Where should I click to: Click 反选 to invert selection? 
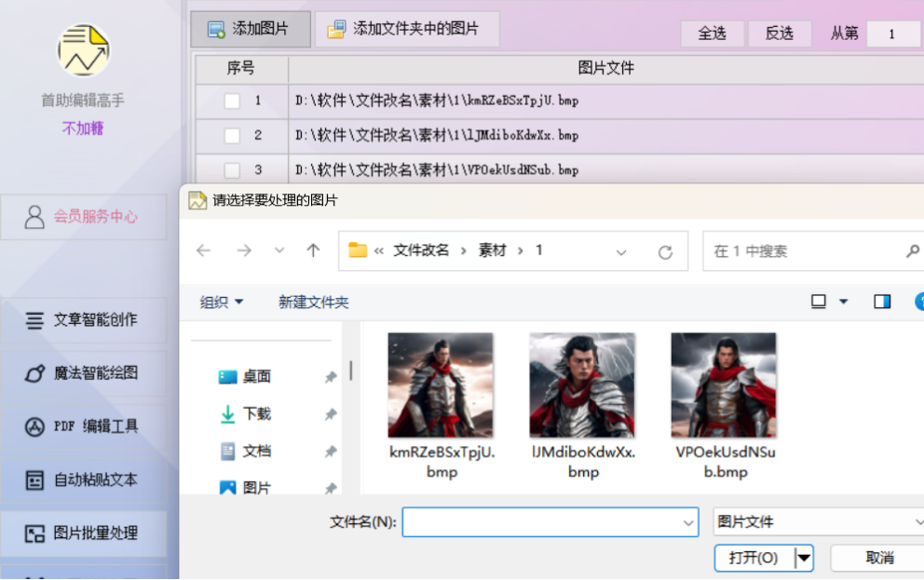779,34
